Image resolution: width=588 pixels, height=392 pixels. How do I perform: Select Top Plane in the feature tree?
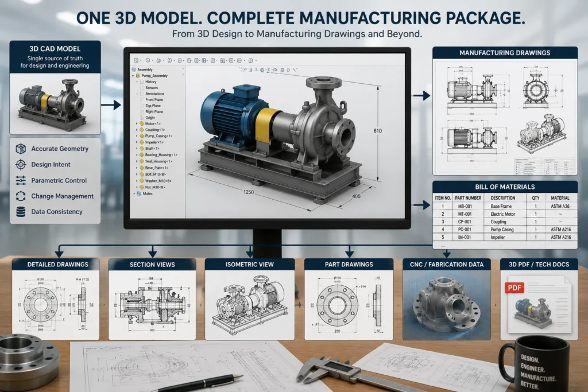coord(153,106)
